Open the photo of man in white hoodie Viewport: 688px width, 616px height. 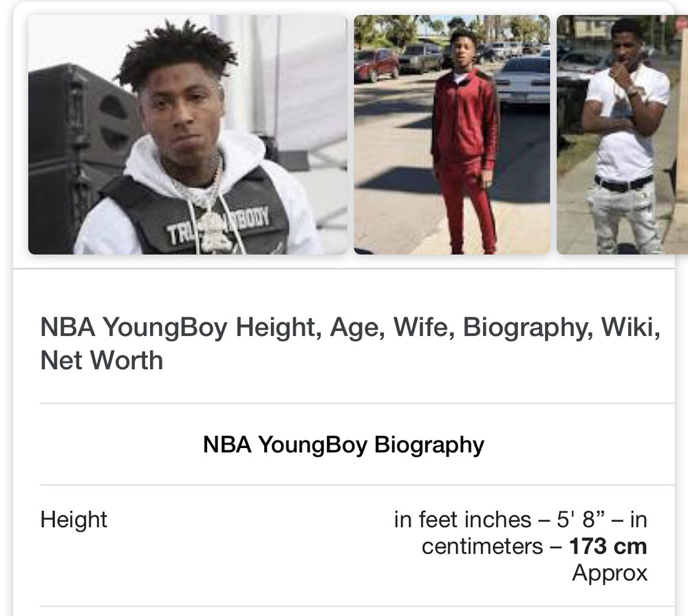(x=187, y=134)
